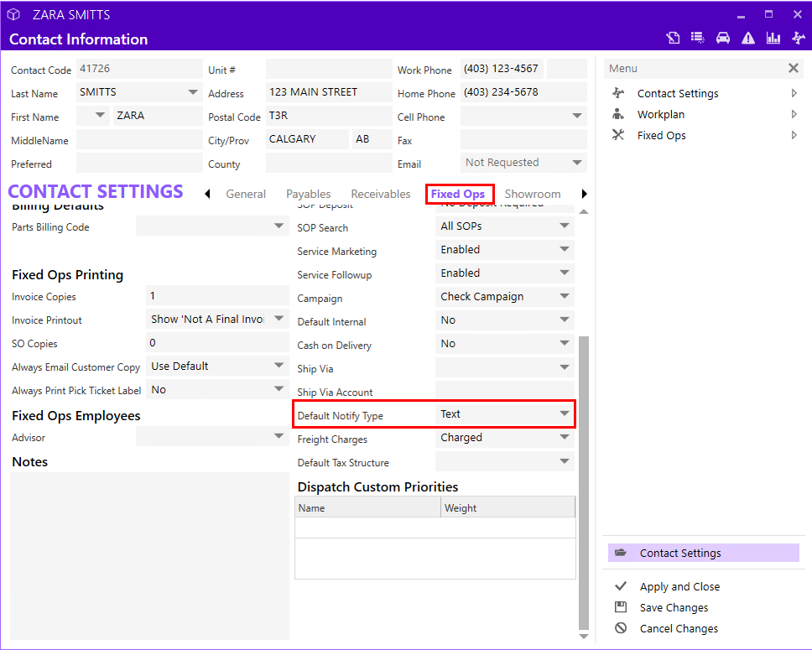This screenshot has width=812, height=650.
Task: Open the SOP Search dropdown
Action: point(565,226)
